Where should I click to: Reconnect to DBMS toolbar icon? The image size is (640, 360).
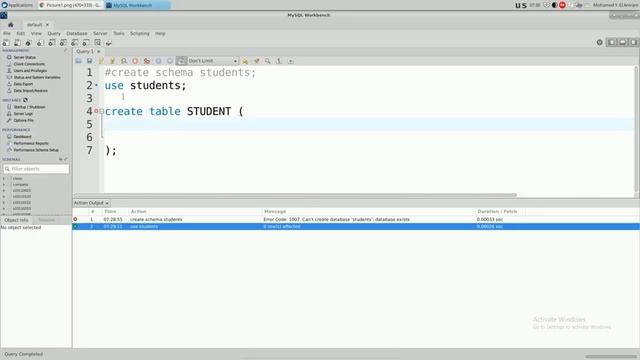click(x=109, y=42)
